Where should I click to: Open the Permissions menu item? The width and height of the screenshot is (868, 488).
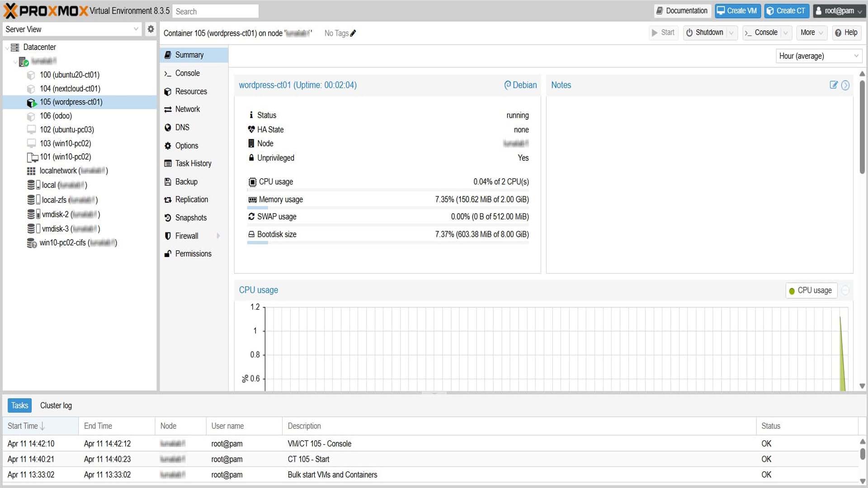point(194,253)
